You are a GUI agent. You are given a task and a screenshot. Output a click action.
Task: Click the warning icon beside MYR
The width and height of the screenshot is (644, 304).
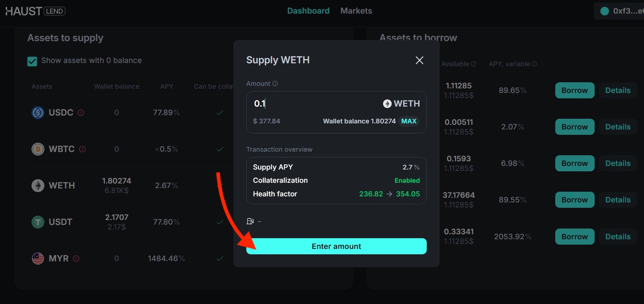[76, 259]
